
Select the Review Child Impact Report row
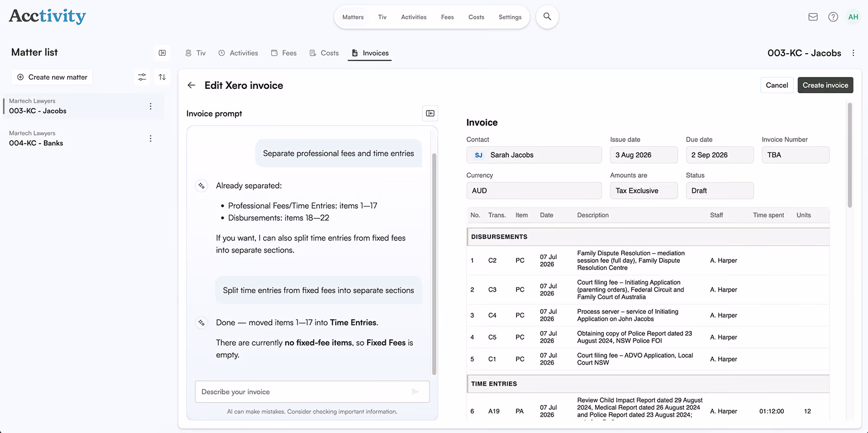[648, 408]
